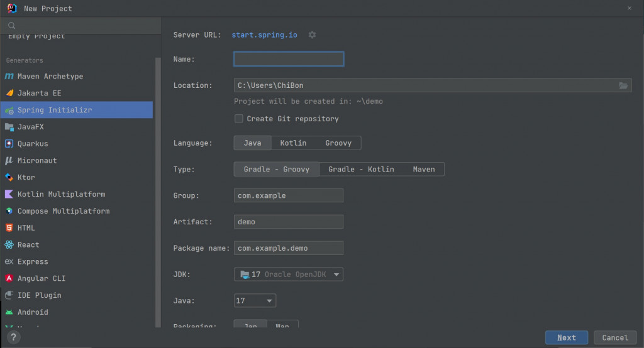Choose Maven build type
This screenshot has height=348, width=644.
(423, 169)
